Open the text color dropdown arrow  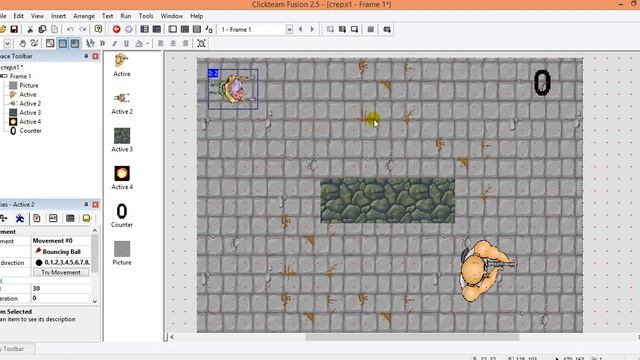click(x=147, y=43)
